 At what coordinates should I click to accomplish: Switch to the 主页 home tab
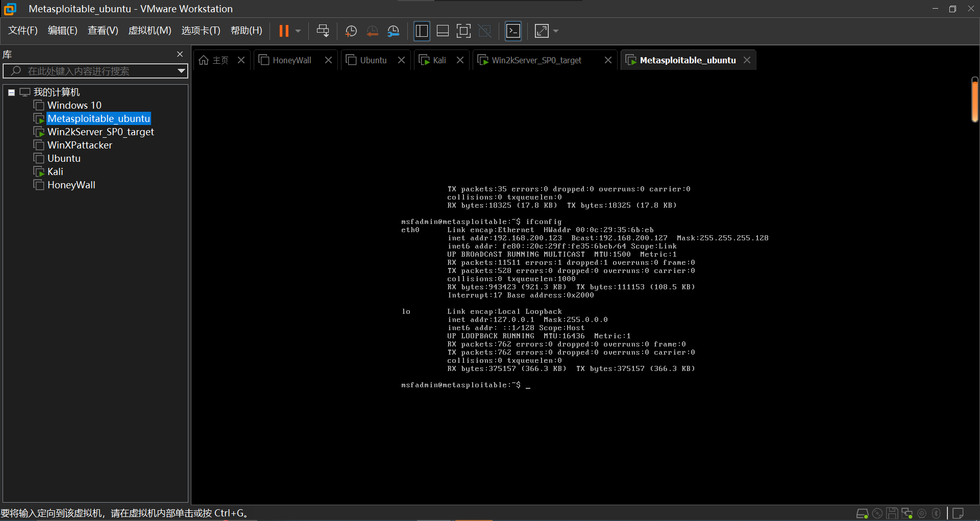coord(214,60)
